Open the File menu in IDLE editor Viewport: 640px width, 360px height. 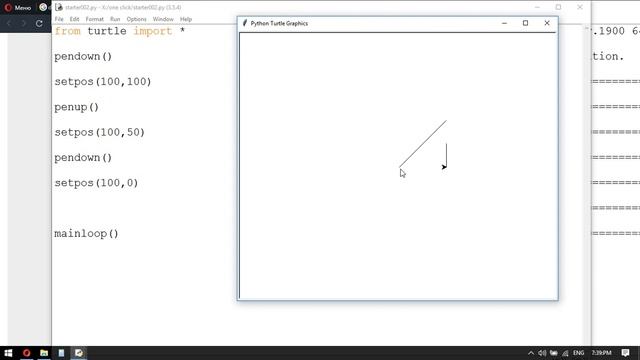tap(59, 19)
